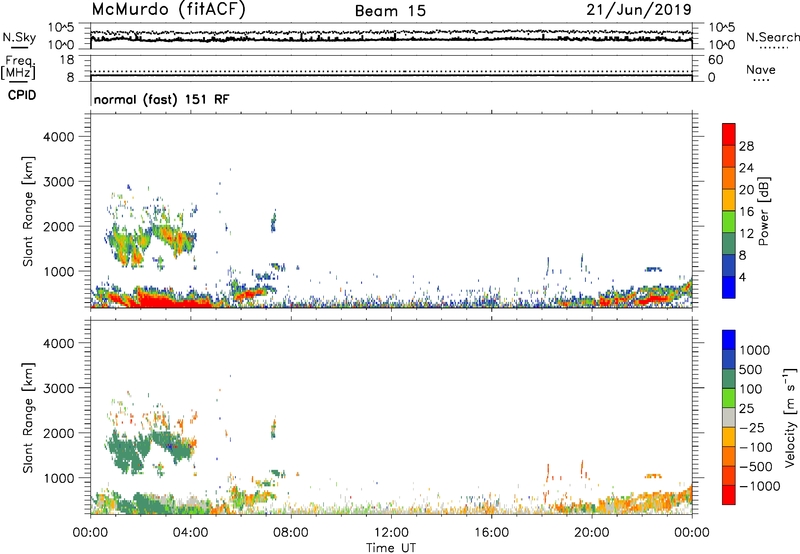Image resolution: width=800 pixels, height=554 pixels.
Task: Click the 08:00 time axis tick
Action: coord(291,533)
